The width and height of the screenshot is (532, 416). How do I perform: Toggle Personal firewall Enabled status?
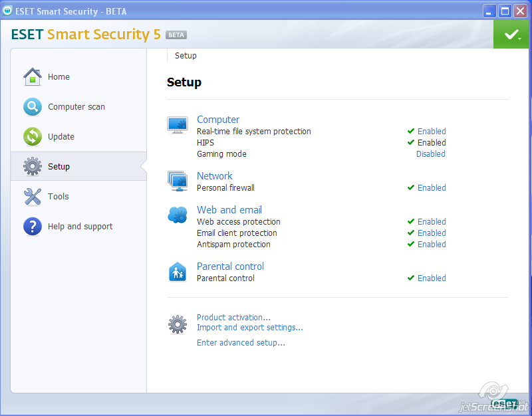(x=432, y=188)
